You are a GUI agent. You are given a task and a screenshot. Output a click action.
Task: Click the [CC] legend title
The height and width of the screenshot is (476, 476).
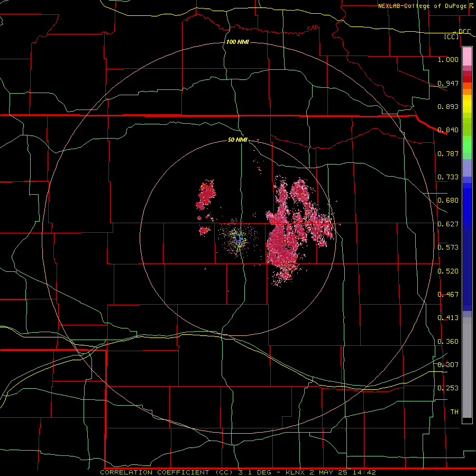tap(452, 36)
